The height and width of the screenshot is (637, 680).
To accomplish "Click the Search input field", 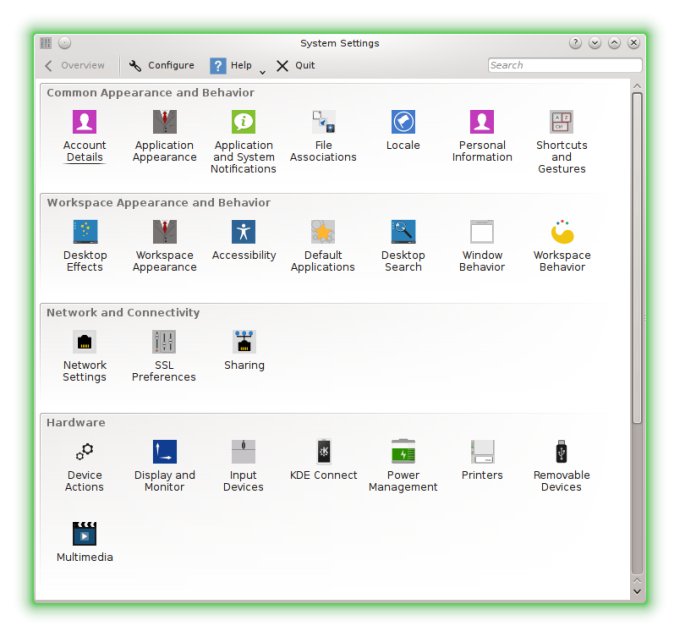I will tap(564, 66).
